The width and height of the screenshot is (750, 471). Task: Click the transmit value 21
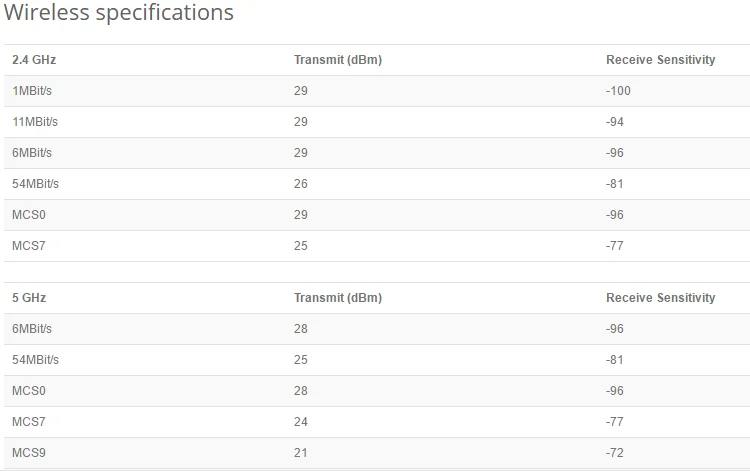pos(301,453)
